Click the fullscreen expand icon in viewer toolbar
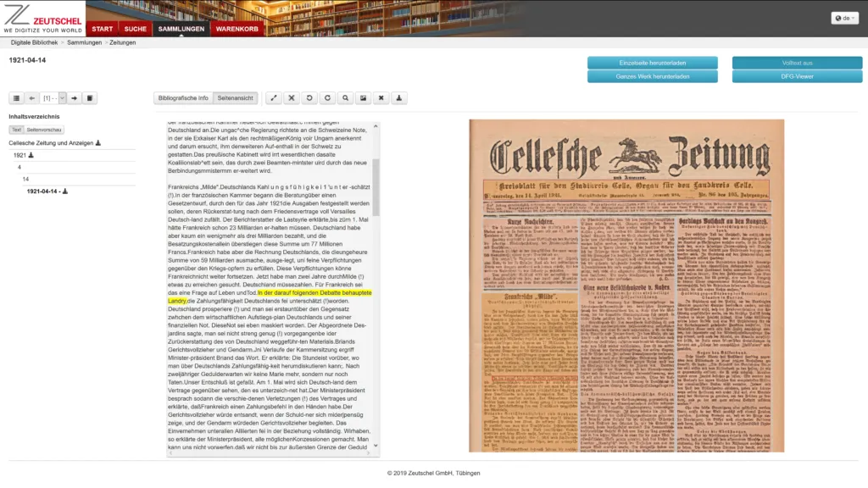 (x=273, y=98)
